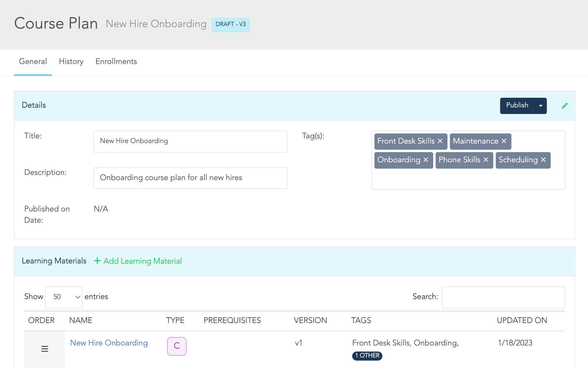588x368 pixels.
Task: Remove the Front Desk Skills tag
Action: point(440,141)
